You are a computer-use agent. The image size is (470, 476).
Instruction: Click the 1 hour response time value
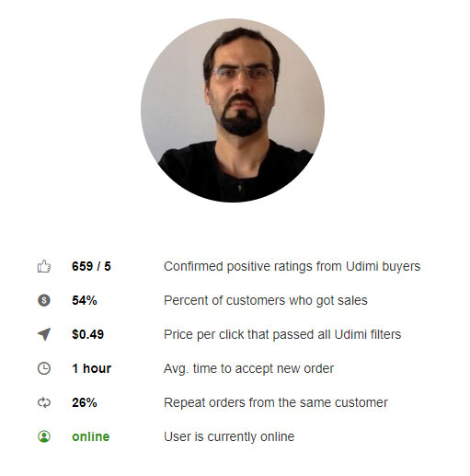click(91, 368)
